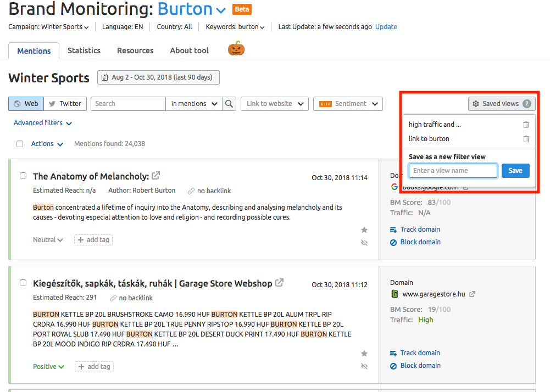The image size is (550, 392).
Task: Click the 'BM Score: 83/100' value
Action: coord(420,202)
